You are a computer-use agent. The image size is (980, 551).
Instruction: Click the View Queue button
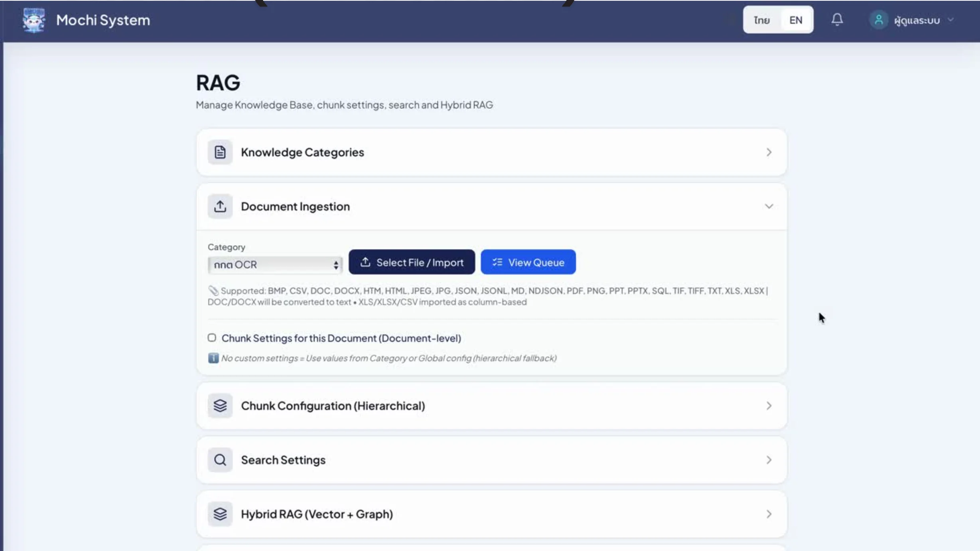click(528, 262)
